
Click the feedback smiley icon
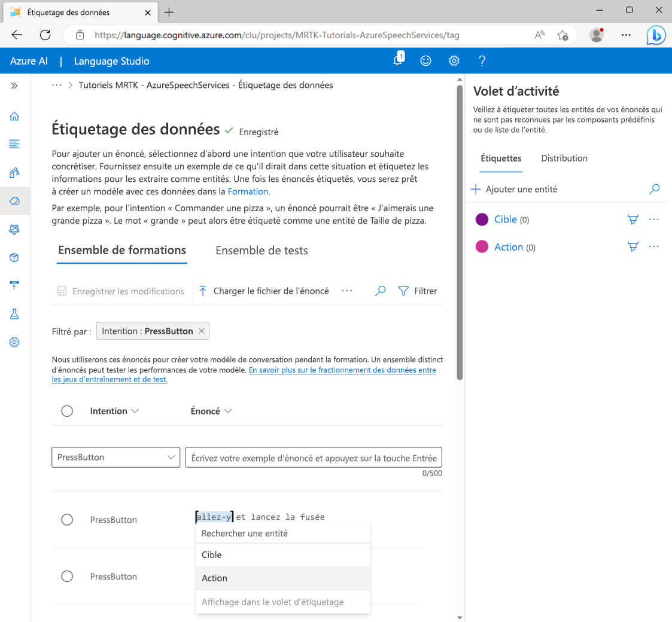(425, 61)
